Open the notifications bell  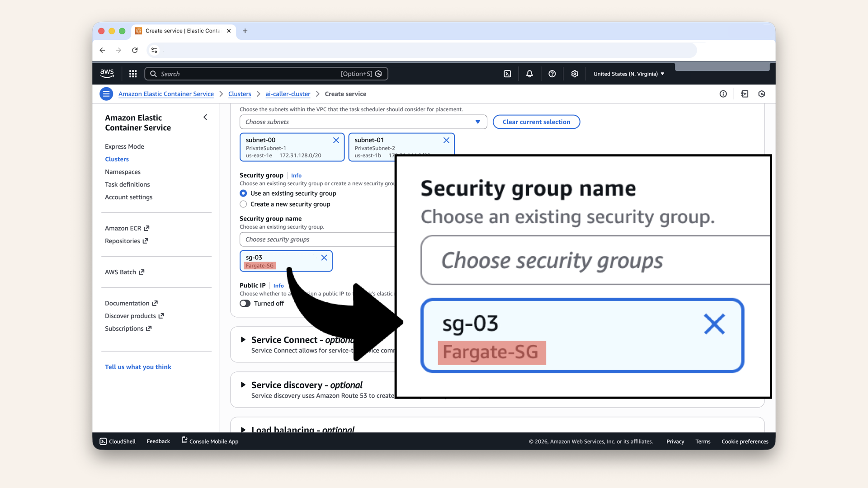529,74
